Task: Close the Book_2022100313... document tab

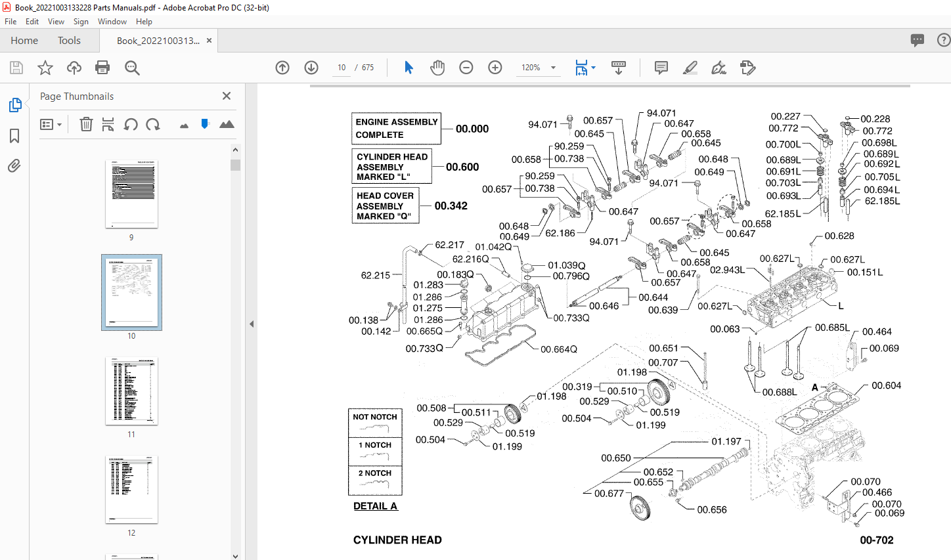Action: tap(209, 41)
